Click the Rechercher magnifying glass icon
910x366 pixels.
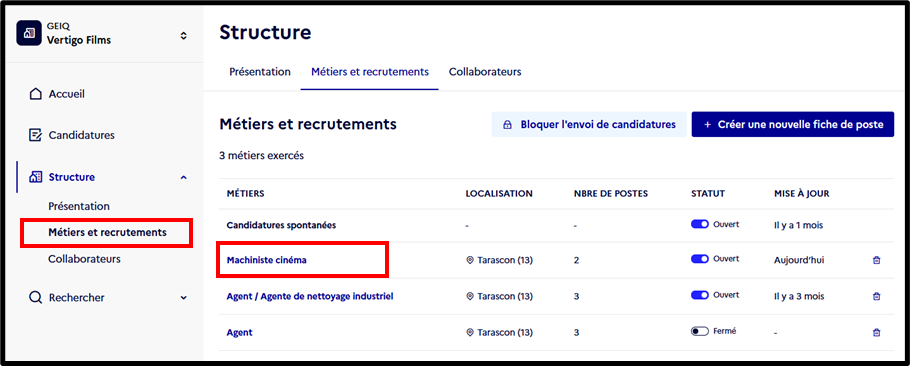pyautogui.click(x=35, y=298)
